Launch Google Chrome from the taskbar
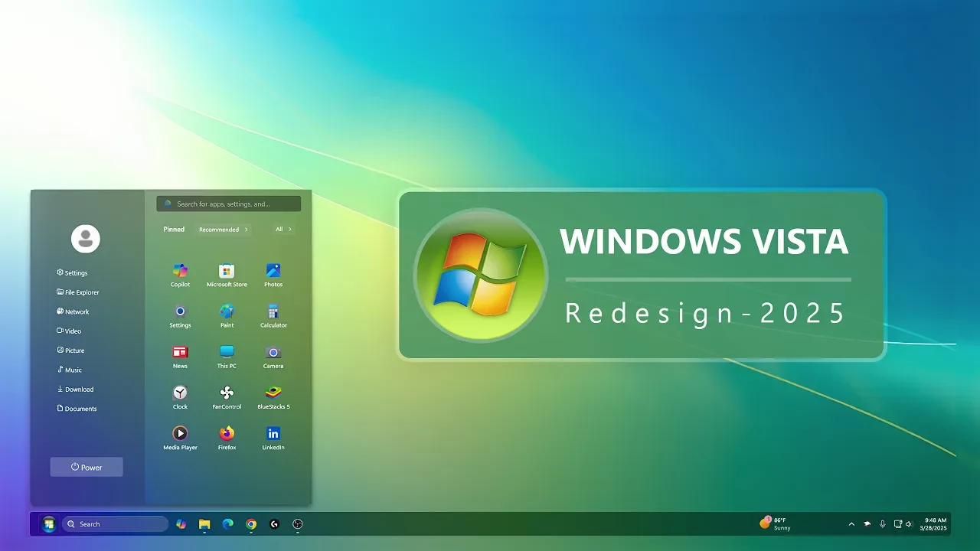 251,524
